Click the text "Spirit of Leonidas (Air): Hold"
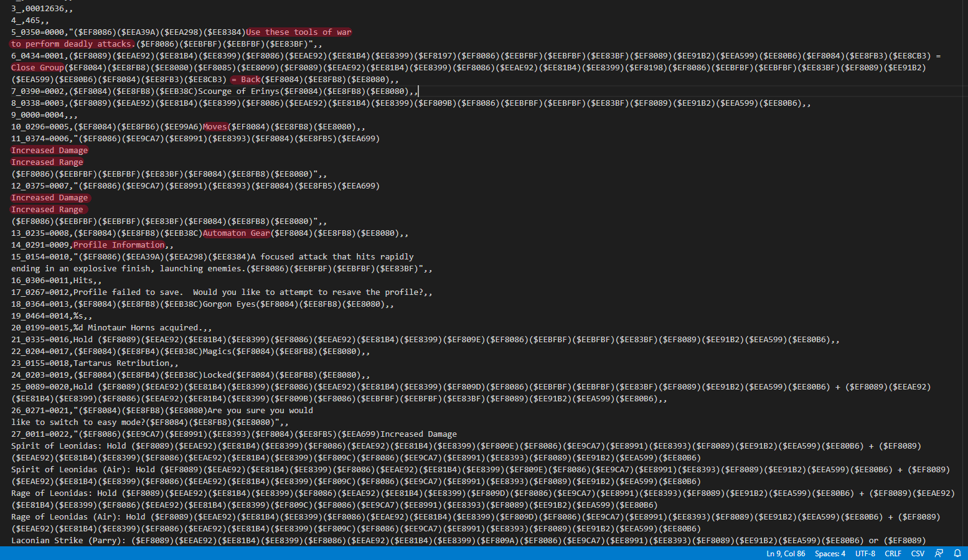This screenshot has height=560, width=968. coord(83,470)
